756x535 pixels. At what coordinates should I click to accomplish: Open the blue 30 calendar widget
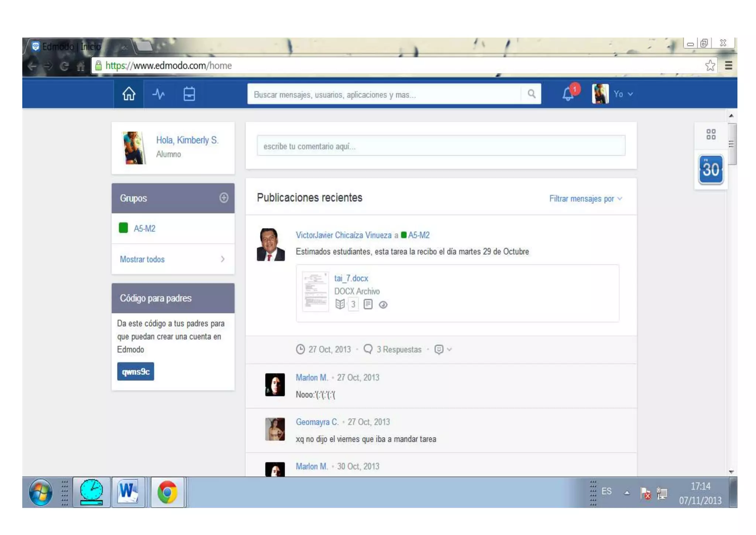[x=711, y=170]
